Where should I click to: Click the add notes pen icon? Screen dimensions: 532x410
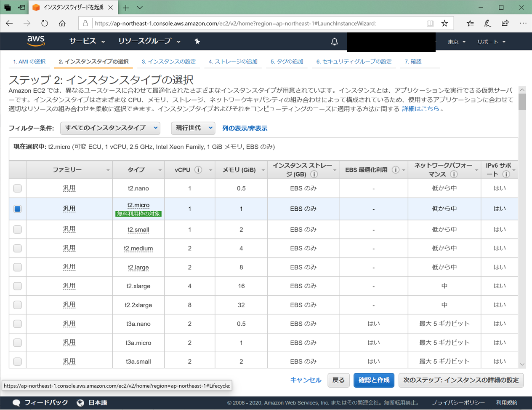pyautogui.click(x=487, y=23)
